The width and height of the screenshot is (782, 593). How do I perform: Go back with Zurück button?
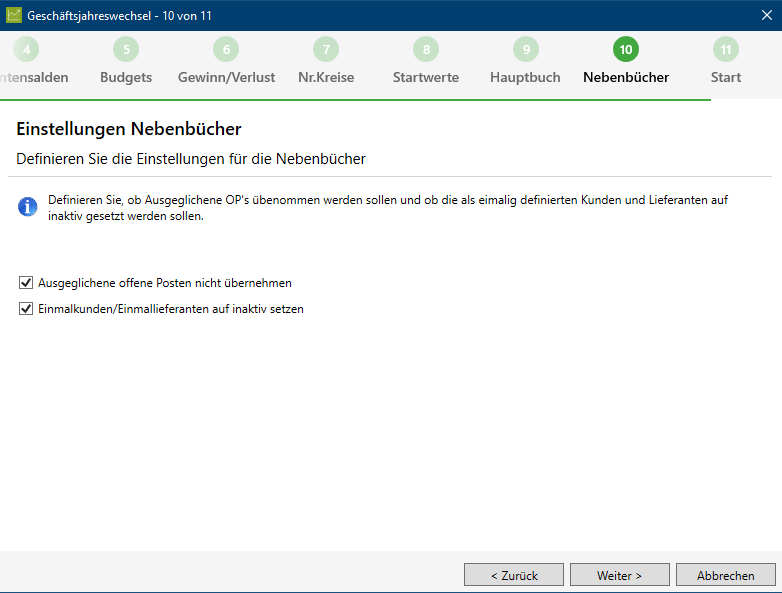[514, 575]
